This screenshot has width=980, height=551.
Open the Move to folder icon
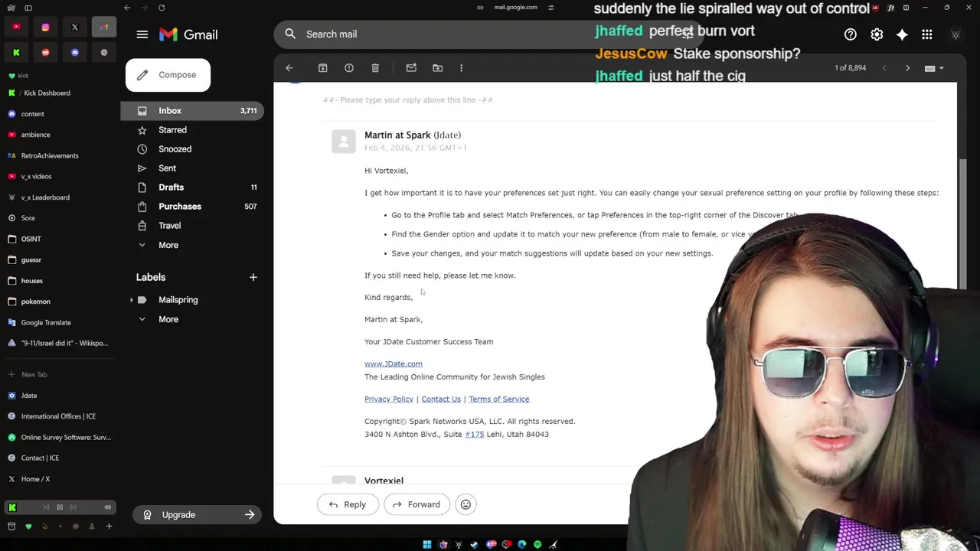pyautogui.click(x=437, y=68)
